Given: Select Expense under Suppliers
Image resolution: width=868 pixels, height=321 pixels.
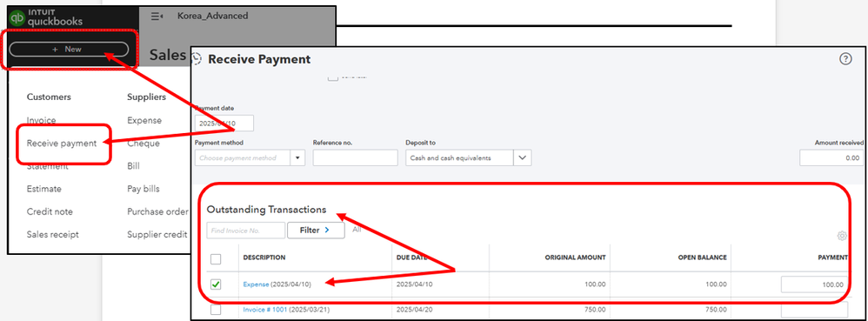Looking at the screenshot, I should pyautogui.click(x=144, y=120).
